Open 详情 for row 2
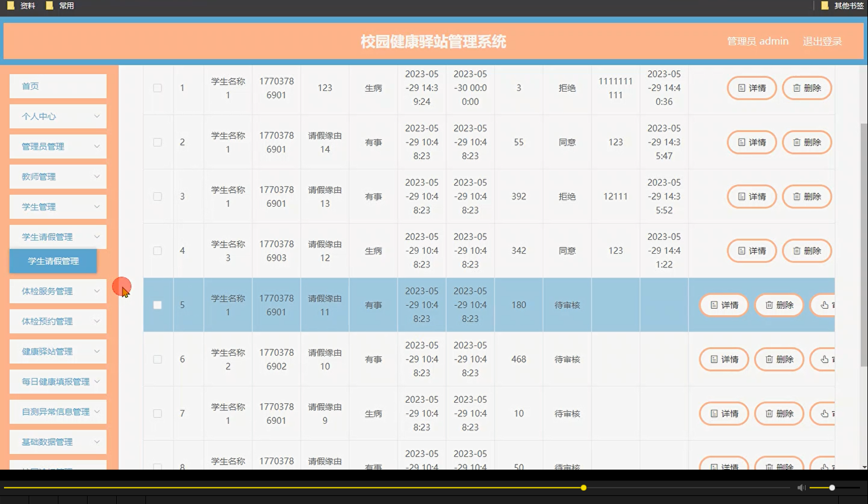The image size is (868, 504). coord(752,142)
